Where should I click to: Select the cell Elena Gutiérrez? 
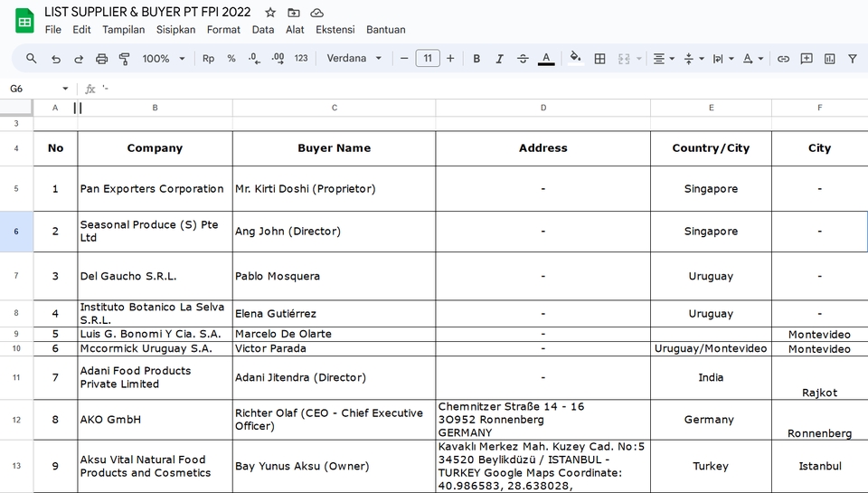(335, 314)
